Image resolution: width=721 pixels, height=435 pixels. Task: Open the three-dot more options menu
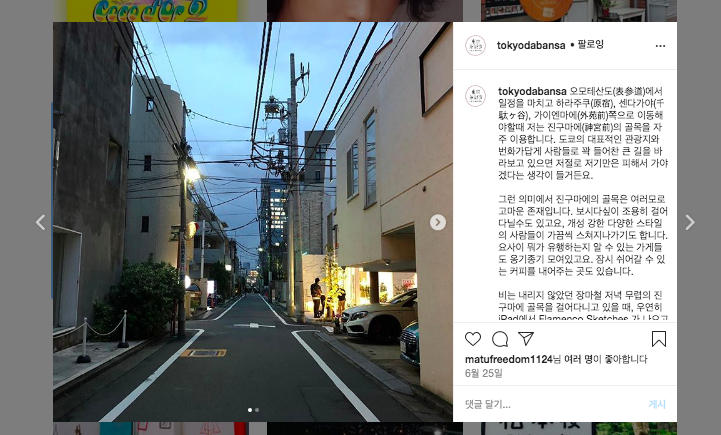pyautogui.click(x=660, y=46)
